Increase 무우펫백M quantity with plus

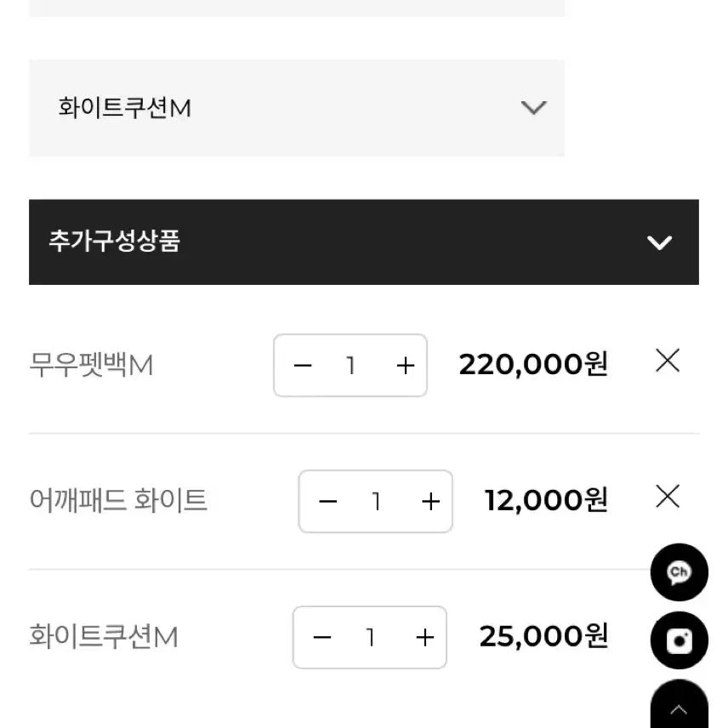click(406, 366)
